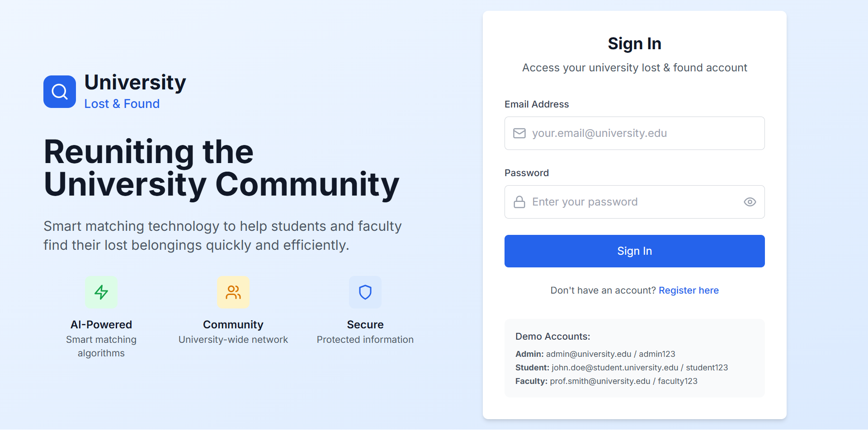Select the Student demo account credentials line

click(x=622, y=368)
